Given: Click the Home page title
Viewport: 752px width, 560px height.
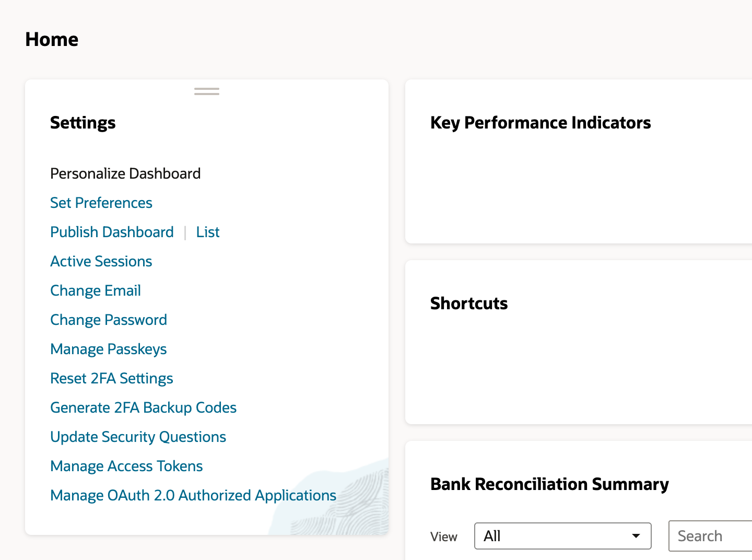Looking at the screenshot, I should [x=52, y=40].
